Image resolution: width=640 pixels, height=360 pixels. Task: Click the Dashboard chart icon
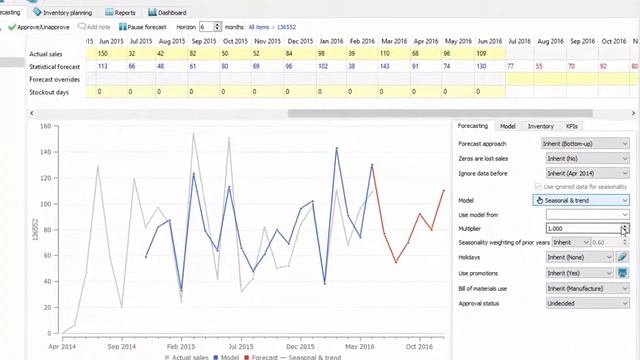(152, 12)
